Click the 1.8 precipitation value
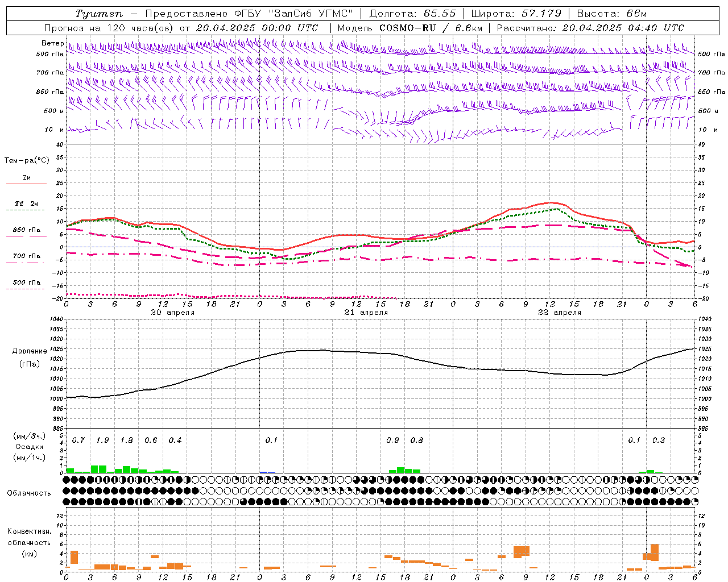728x582 pixels. (x=127, y=440)
